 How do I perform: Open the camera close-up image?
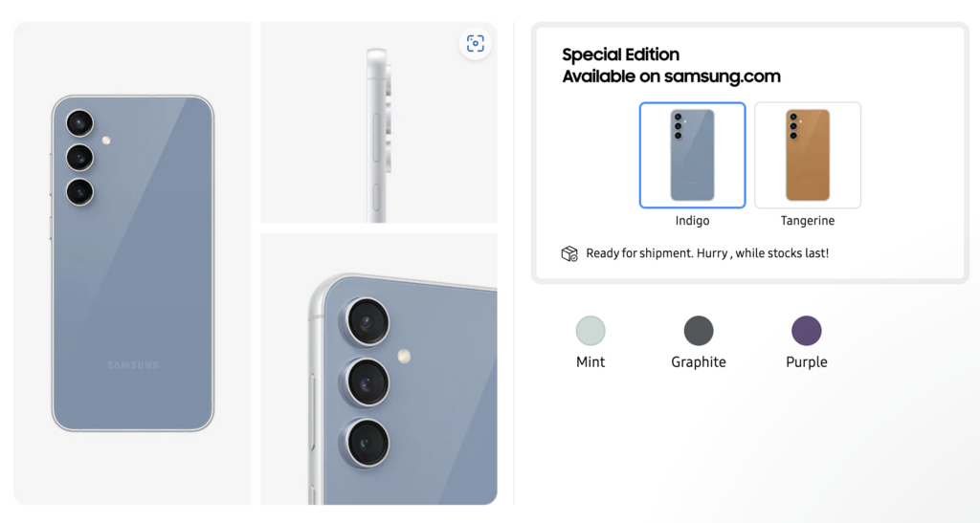coord(379,369)
